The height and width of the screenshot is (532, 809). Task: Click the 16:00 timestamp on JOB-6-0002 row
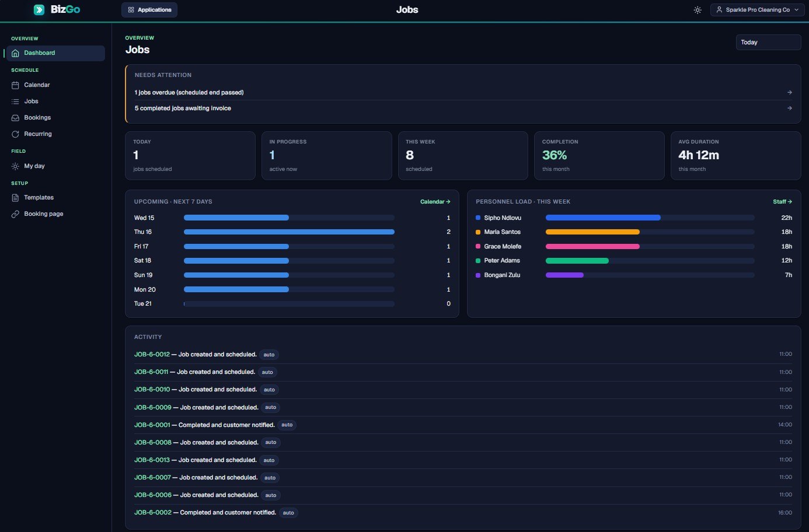click(x=785, y=513)
